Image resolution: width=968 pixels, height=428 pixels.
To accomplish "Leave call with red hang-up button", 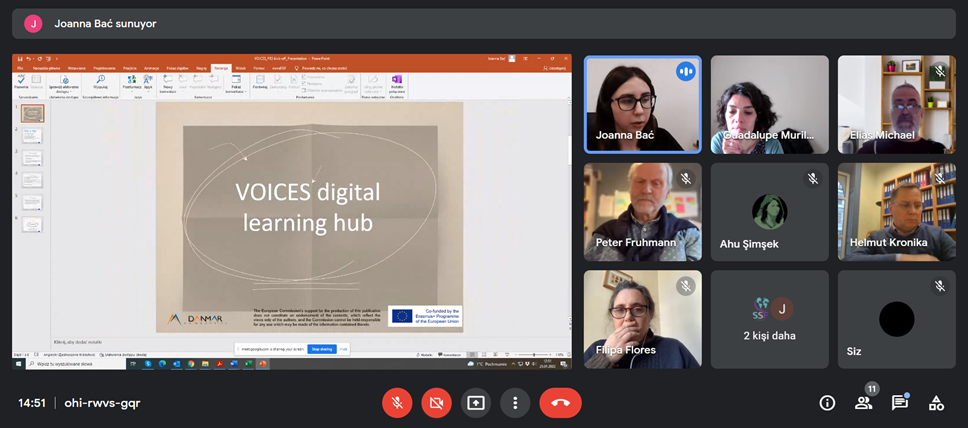I will click(560, 403).
